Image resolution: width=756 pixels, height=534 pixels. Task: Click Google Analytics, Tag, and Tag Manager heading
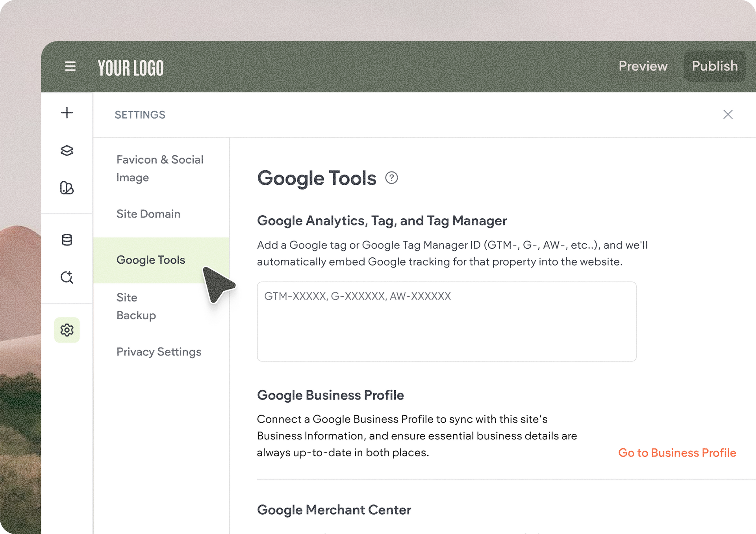[382, 221]
